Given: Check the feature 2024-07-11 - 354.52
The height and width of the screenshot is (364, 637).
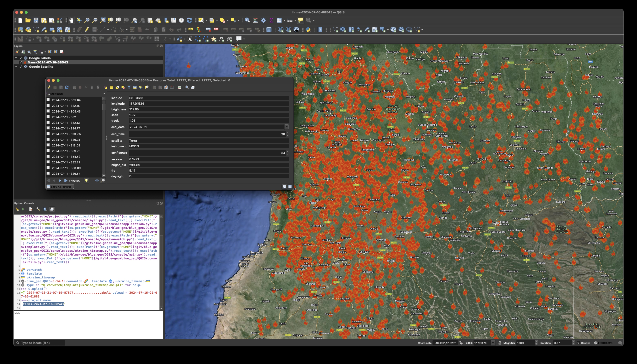Looking at the screenshot, I should [x=48, y=156].
